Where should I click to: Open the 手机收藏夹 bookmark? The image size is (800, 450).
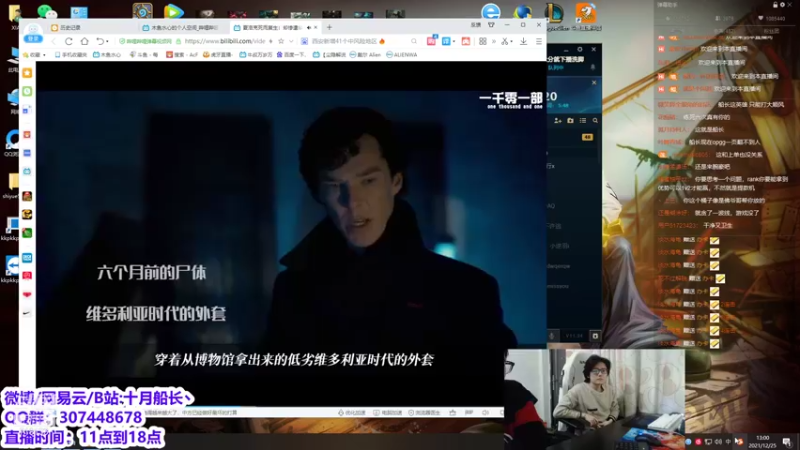[x=71, y=55]
